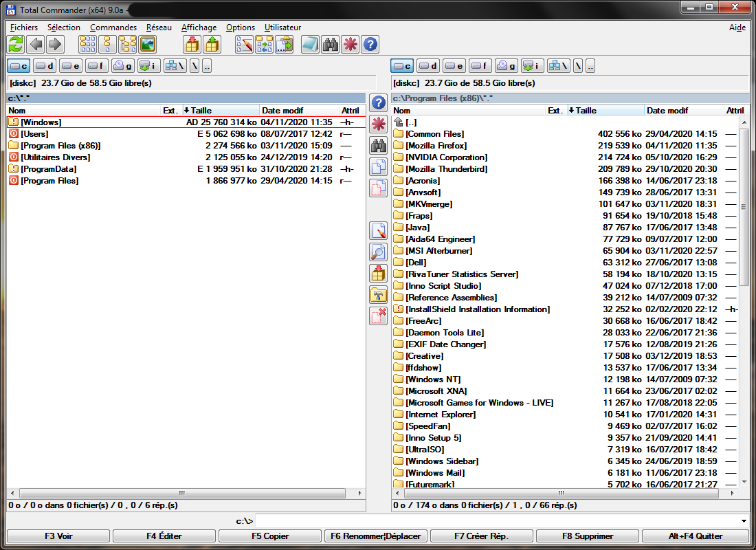756x550 pixels.
Task: Open the Affichage menu
Action: tap(199, 27)
